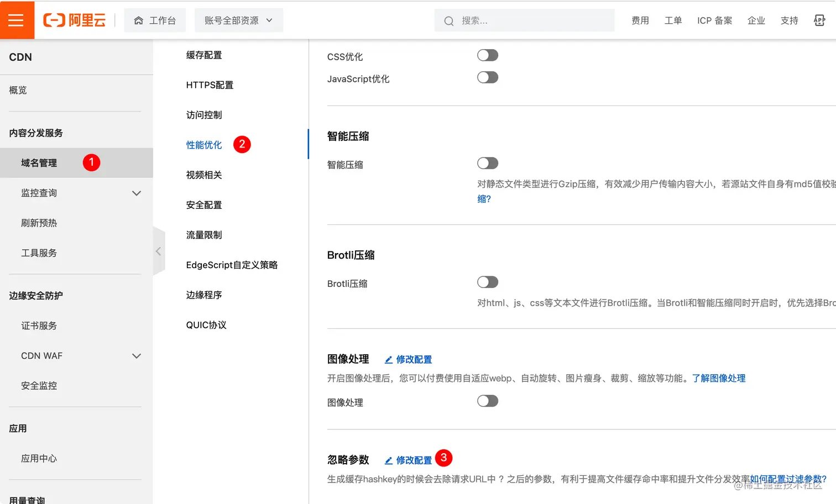The image size is (836, 504).
Task: Expand the 监控查询 chevron
Action: (x=137, y=193)
